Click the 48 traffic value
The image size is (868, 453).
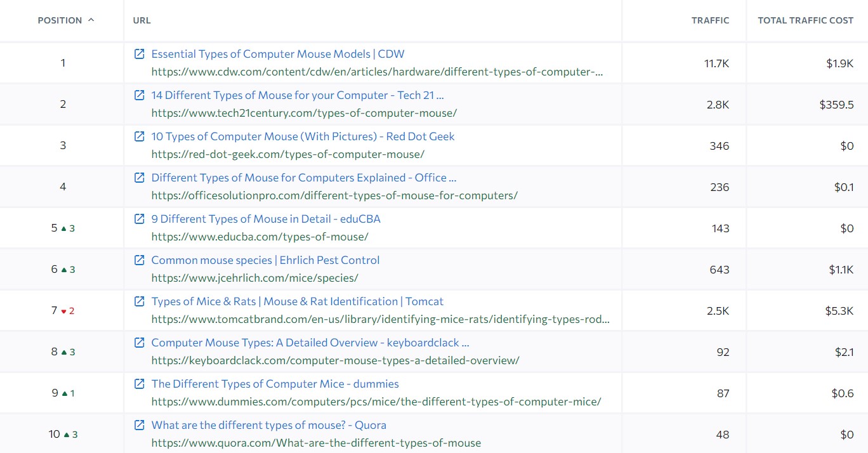coord(723,435)
